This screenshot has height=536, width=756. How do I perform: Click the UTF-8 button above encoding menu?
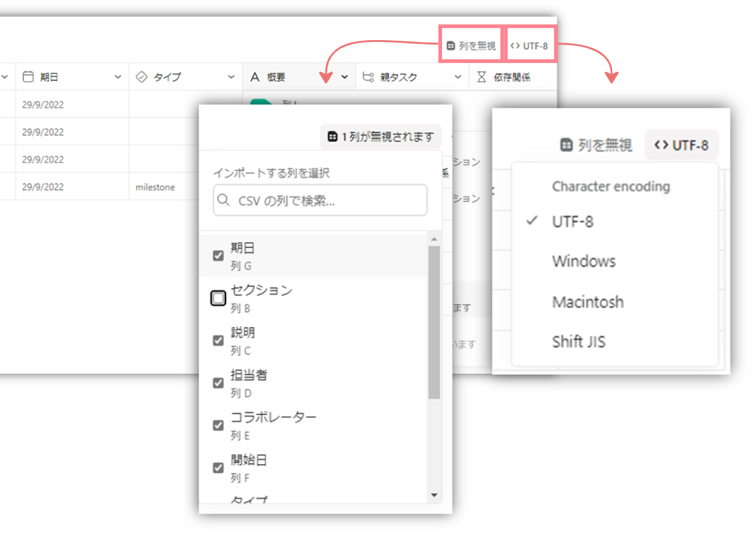click(x=681, y=145)
